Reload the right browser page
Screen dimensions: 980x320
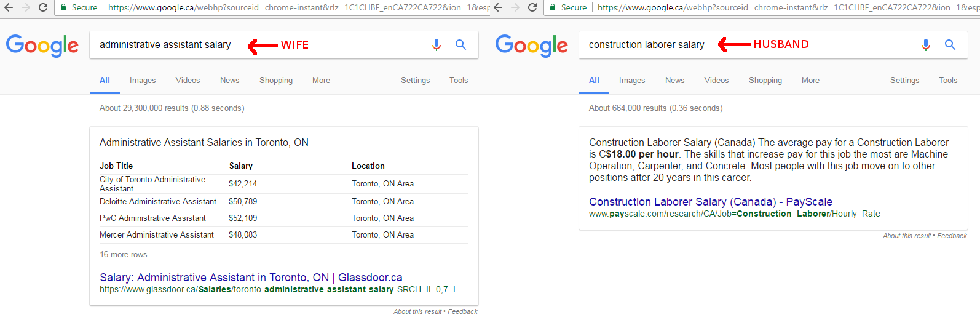(532, 7)
